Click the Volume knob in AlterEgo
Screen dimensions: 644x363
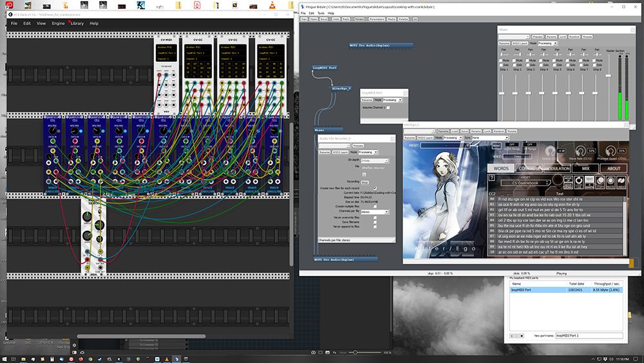[x=551, y=152]
